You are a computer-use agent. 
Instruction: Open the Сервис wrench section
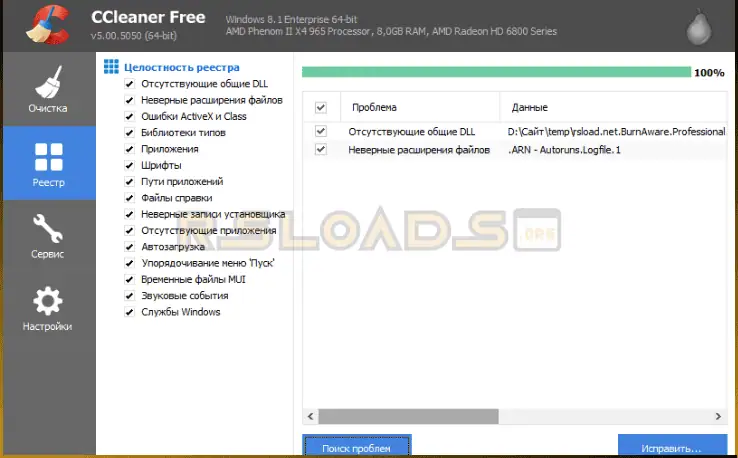click(x=48, y=236)
